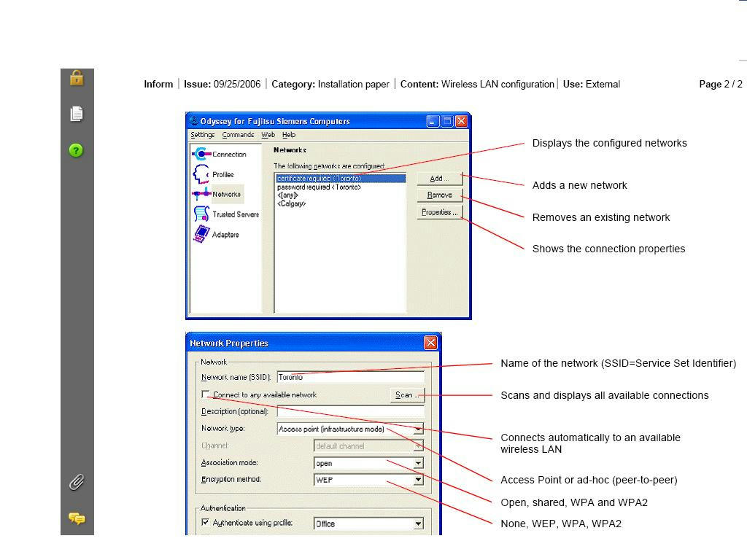This screenshot has width=747, height=560.
Task: Open the Web menu in Odyssey
Action: (268, 135)
